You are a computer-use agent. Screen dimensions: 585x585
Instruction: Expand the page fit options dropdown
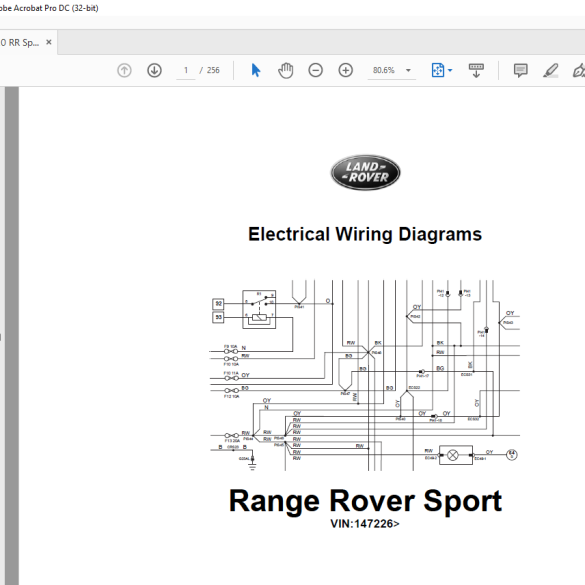coord(450,70)
